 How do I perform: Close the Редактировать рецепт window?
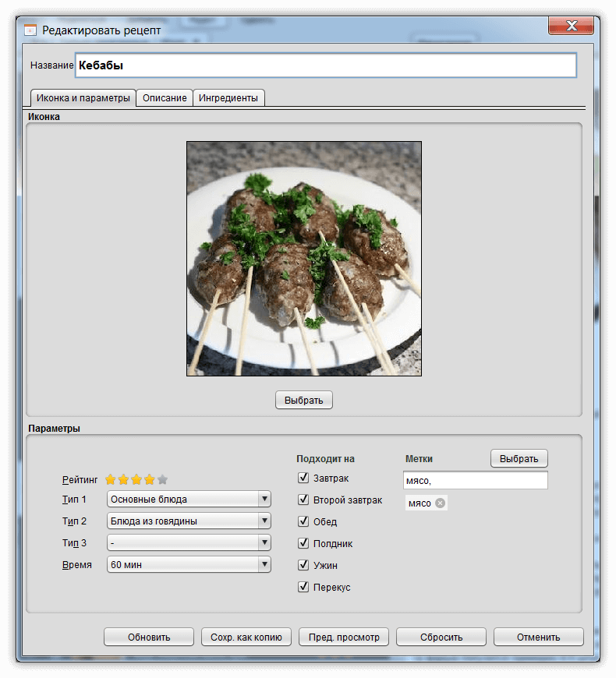(x=571, y=26)
